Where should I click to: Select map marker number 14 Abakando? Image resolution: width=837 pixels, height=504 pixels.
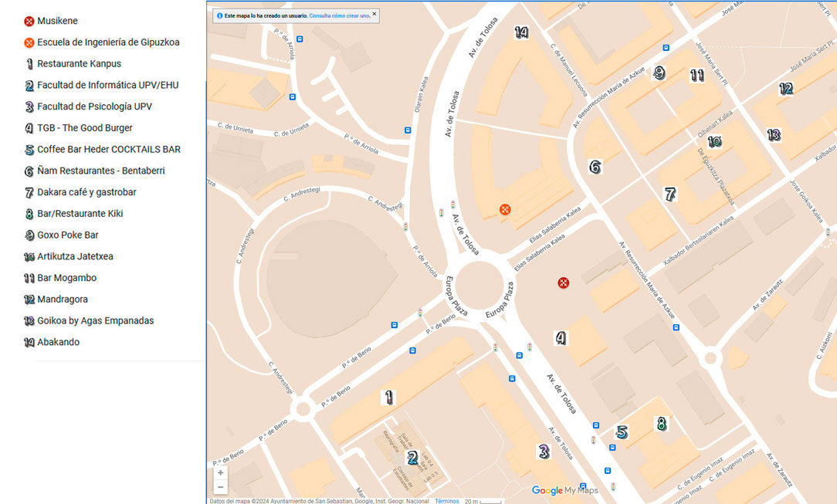click(521, 32)
